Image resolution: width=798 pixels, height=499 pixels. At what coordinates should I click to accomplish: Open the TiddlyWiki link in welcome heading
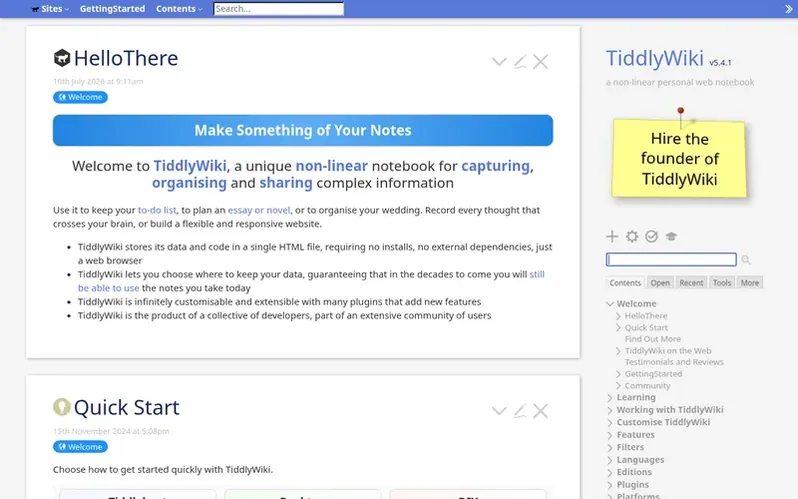(x=190, y=166)
